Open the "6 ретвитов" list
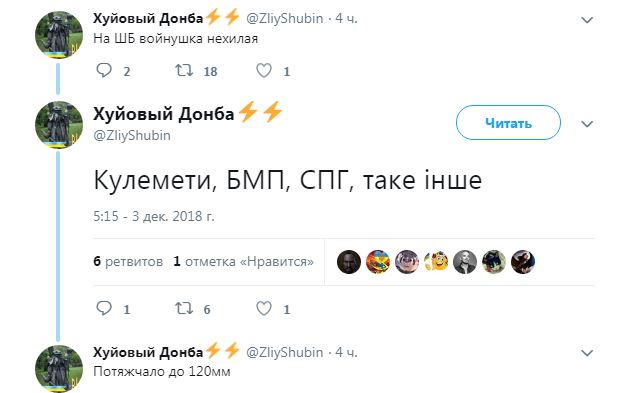631x393 pixels. coord(128,261)
